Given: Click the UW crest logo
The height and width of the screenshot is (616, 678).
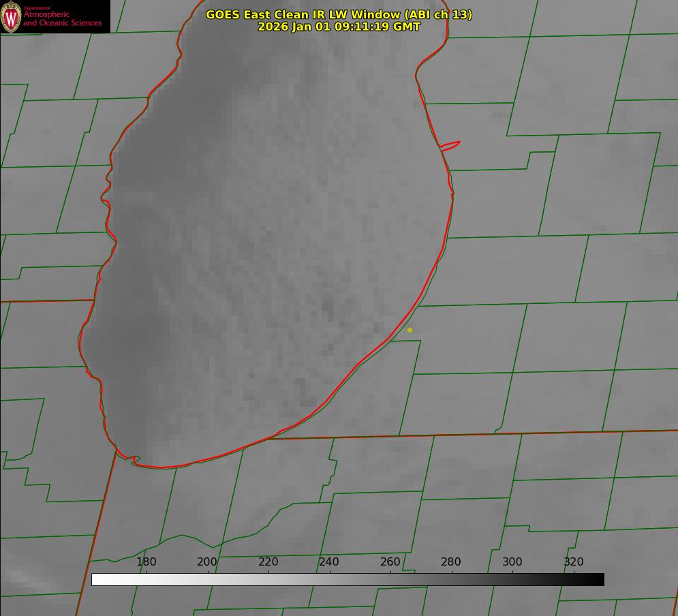Looking at the screenshot, I should pos(12,16).
